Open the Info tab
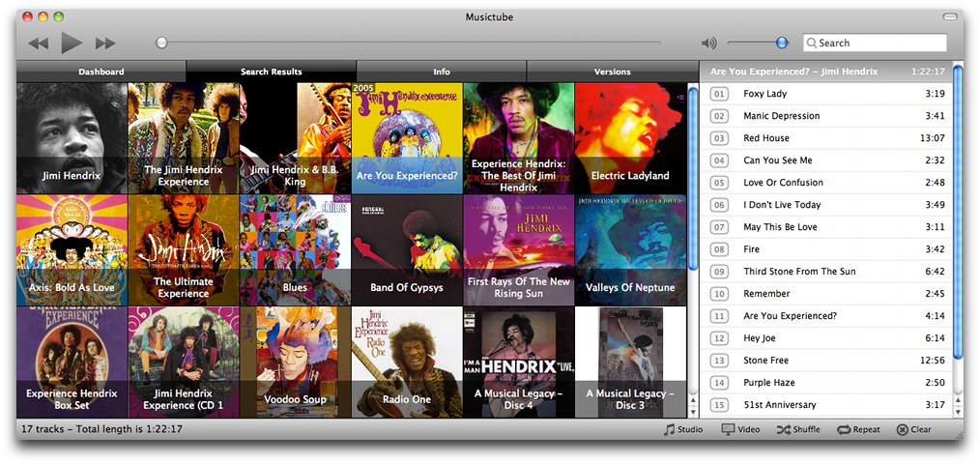 [442, 72]
